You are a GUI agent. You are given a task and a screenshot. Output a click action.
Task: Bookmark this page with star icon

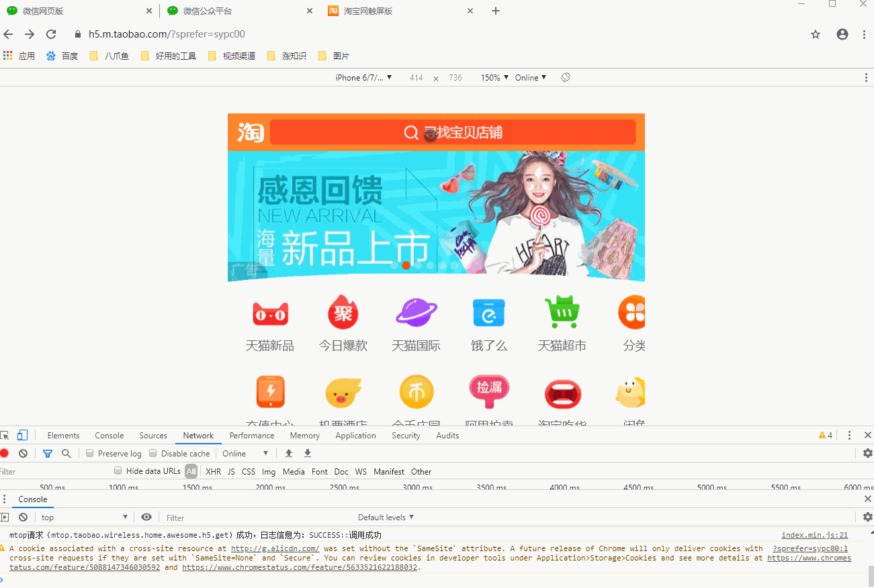coord(816,34)
